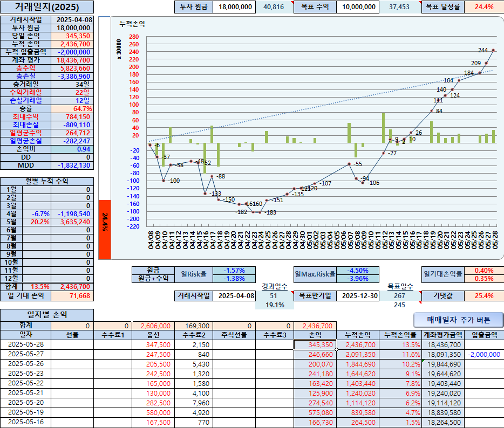Select the 최대손실 value -809,110

click(72, 125)
